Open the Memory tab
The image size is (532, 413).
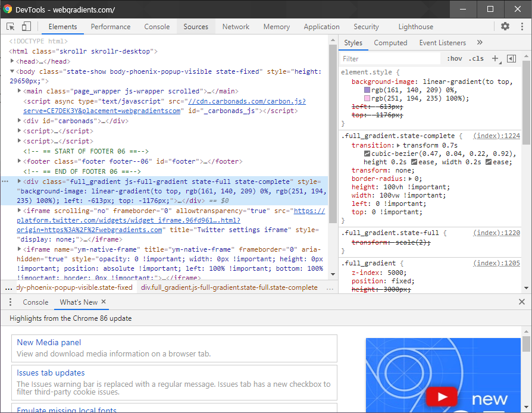(x=277, y=26)
